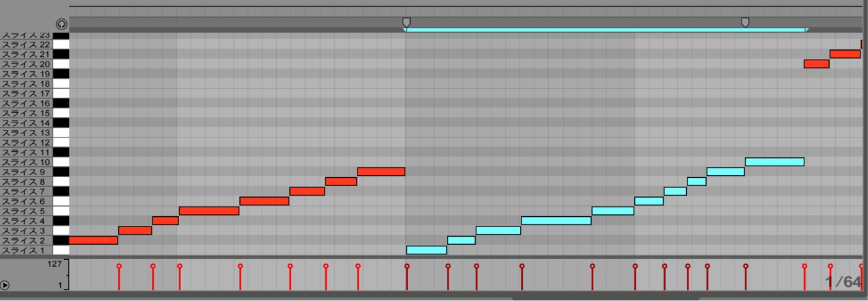Click the 1/64 grid size label
The height and width of the screenshot is (301, 868).
click(x=843, y=282)
